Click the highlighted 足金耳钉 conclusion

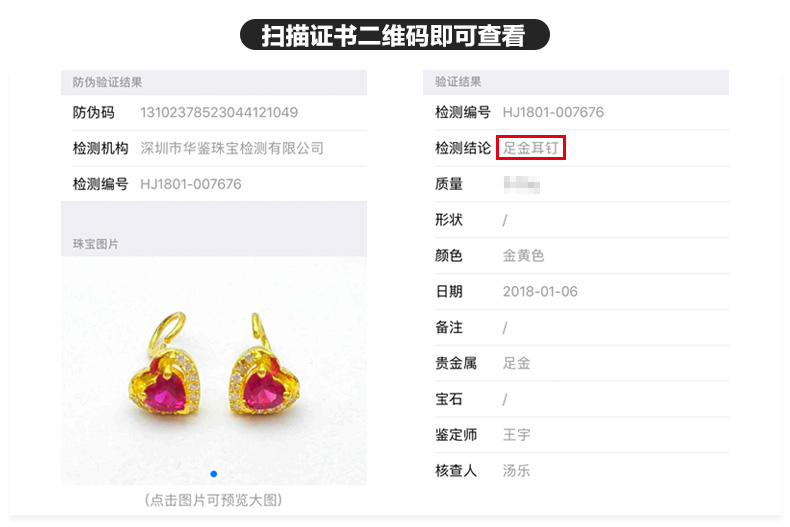point(531,148)
